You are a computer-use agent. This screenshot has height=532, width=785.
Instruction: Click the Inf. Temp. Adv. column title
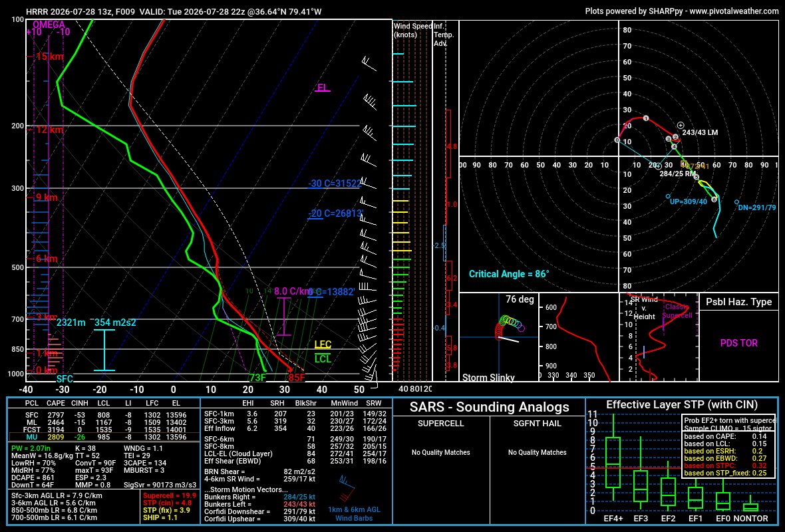tap(444, 35)
